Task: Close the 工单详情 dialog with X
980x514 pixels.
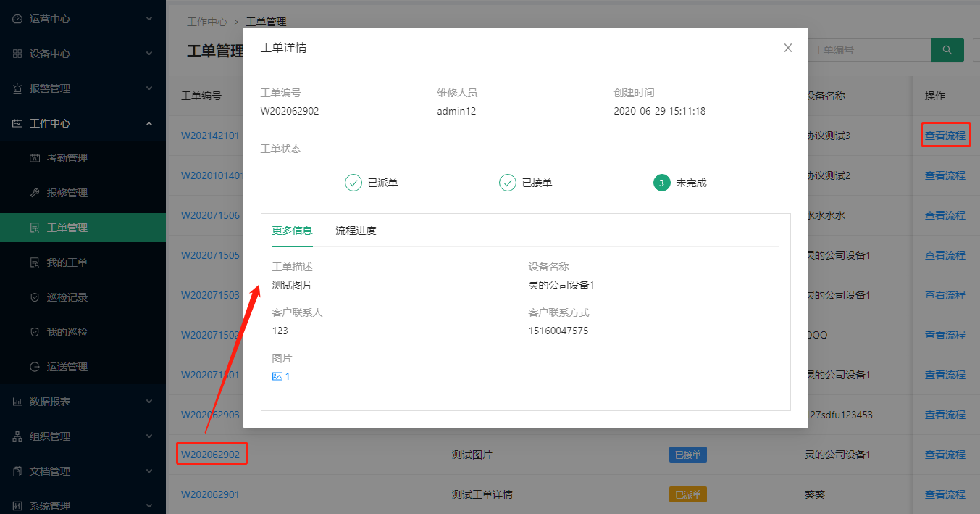Action: click(788, 48)
